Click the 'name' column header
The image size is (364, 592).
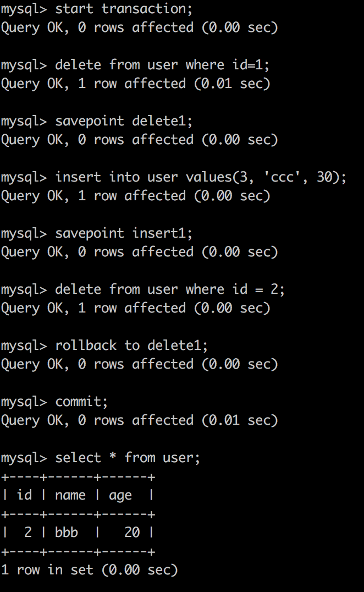point(70,496)
